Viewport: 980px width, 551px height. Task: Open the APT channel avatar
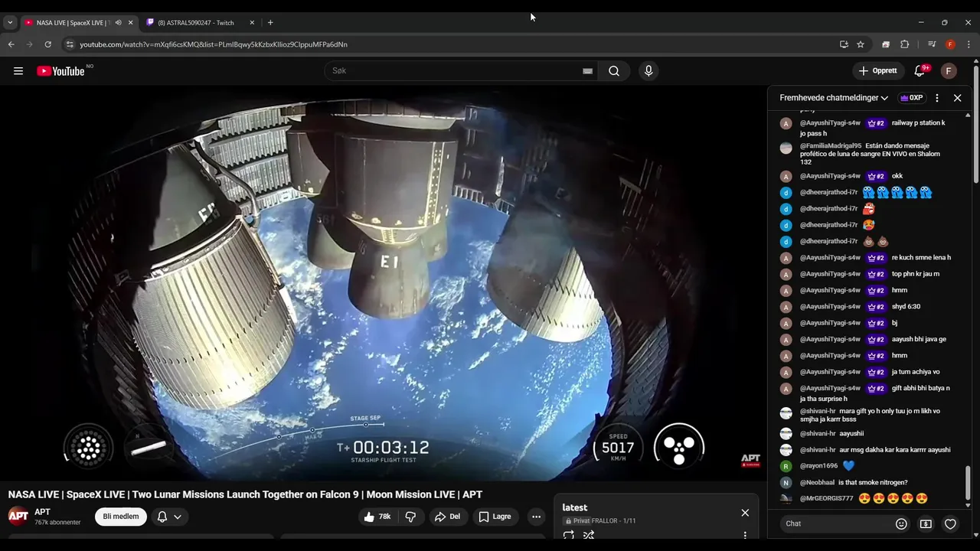point(18,517)
